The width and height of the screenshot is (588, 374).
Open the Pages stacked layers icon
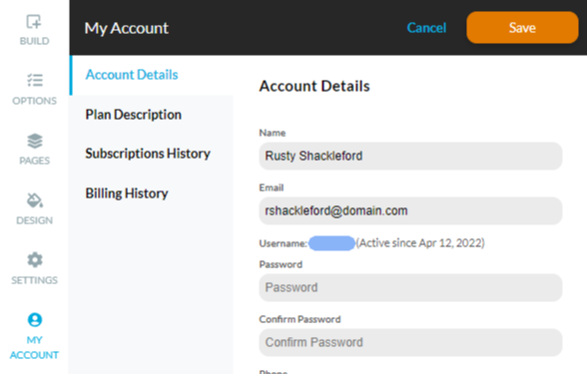[35, 141]
